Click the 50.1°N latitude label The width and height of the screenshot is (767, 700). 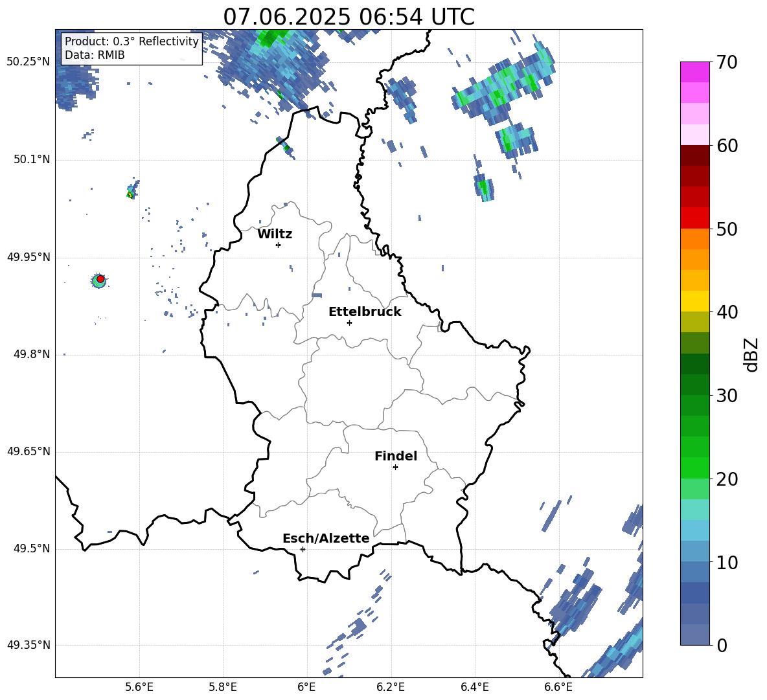pos(32,160)
